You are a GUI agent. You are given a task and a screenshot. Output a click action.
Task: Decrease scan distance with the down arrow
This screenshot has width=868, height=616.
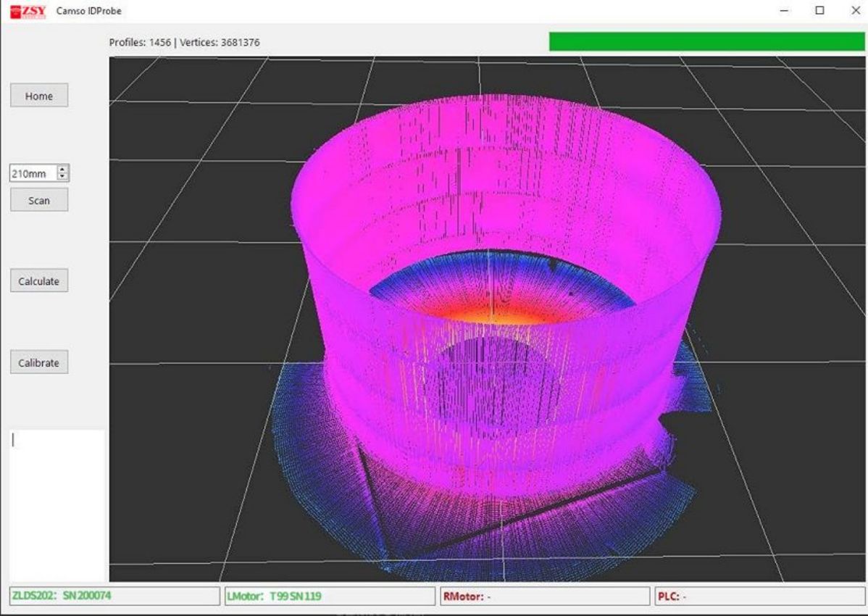[62, 178]
